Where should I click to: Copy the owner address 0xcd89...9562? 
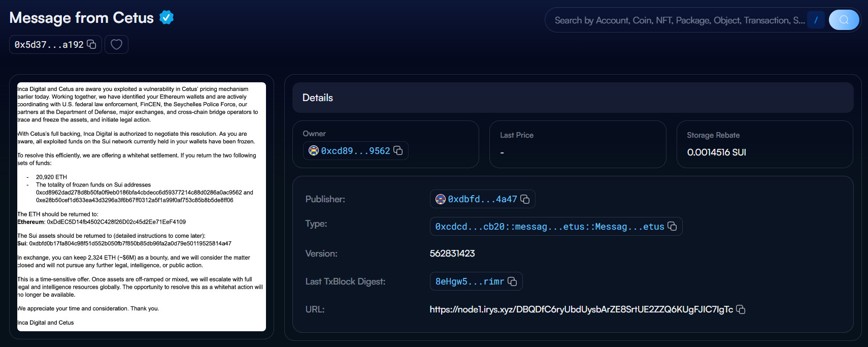(x=398, y=151)
